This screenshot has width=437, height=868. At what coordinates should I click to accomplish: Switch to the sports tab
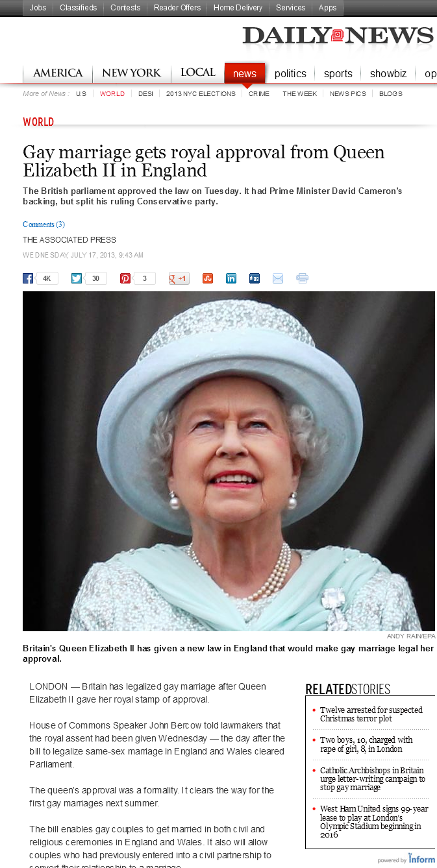click(338, 74)
